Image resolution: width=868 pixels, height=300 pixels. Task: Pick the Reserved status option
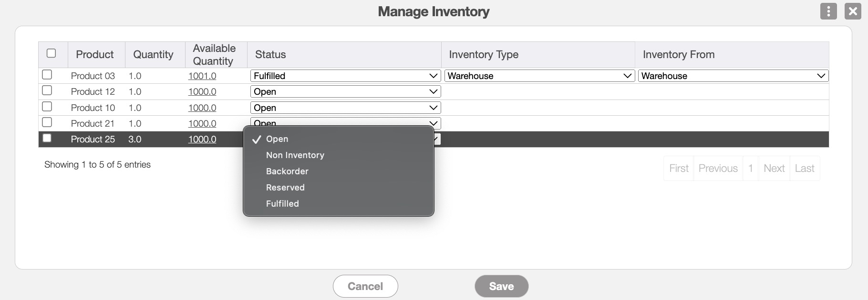coord(285,188)
